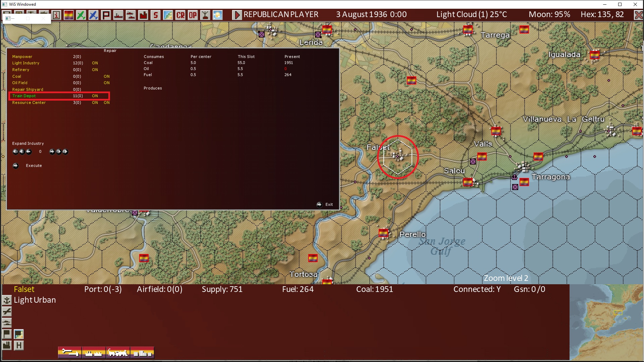Click the '3 August 1936 0:00' date text
This screenshot has width=644, height=362.
click(x=371, y=15)
